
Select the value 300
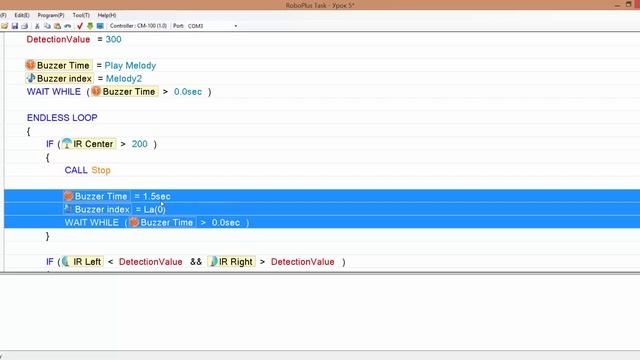click(113, 40)
